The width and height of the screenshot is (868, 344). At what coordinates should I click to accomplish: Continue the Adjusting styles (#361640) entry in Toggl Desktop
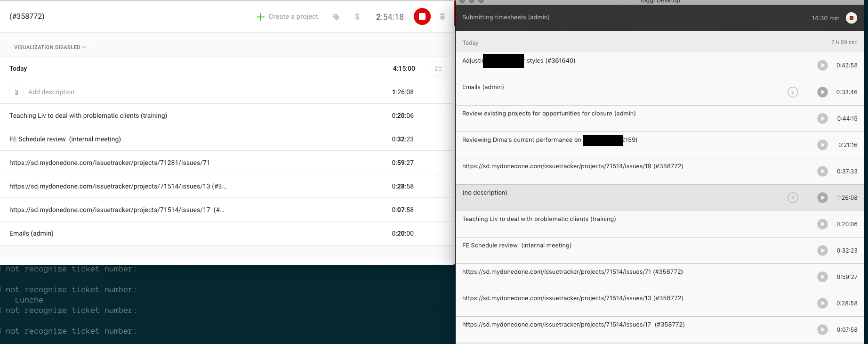tap(822, 66)
